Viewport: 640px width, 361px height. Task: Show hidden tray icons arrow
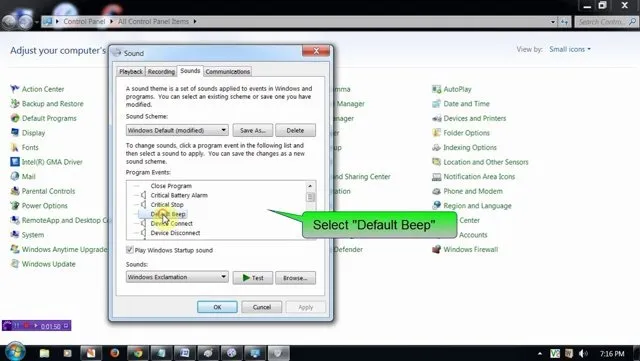(x=540, y=354)
